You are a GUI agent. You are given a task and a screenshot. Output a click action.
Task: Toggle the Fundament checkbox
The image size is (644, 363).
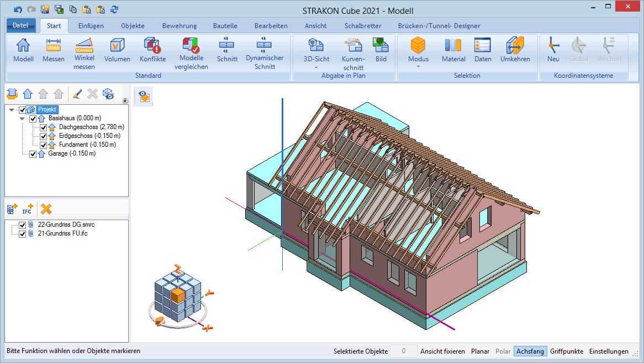pyautogui.click(x=43, y=145)
